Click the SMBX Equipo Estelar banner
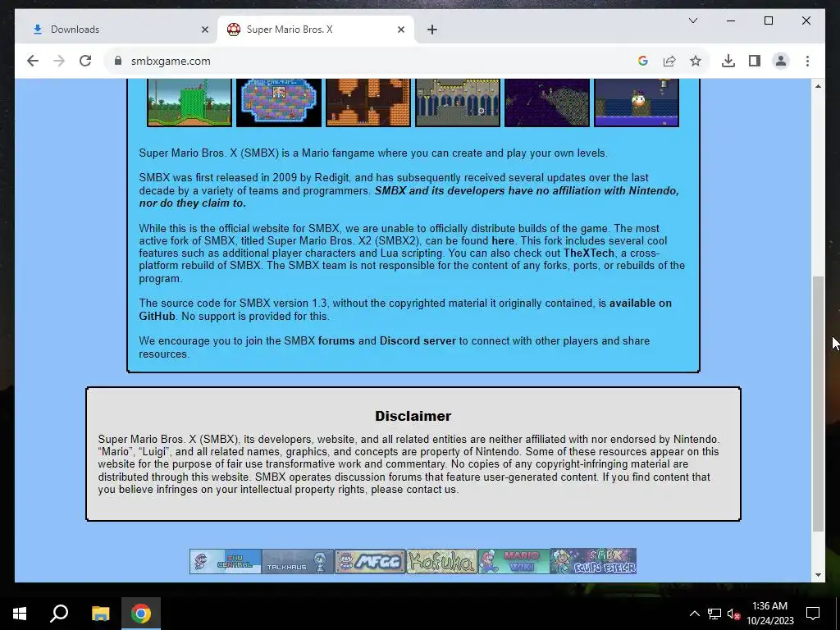Viewport: 840px width, 630px height. 593,561
